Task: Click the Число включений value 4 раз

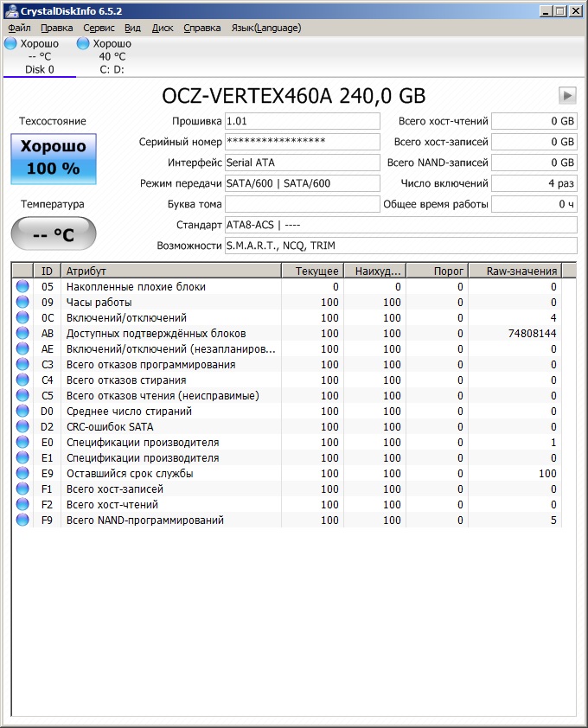Action: point(534,183)
